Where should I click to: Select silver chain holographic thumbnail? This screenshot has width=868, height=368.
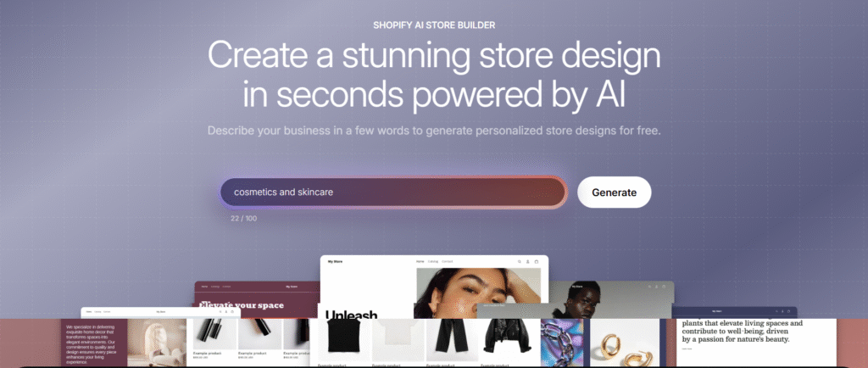point(561,342)
